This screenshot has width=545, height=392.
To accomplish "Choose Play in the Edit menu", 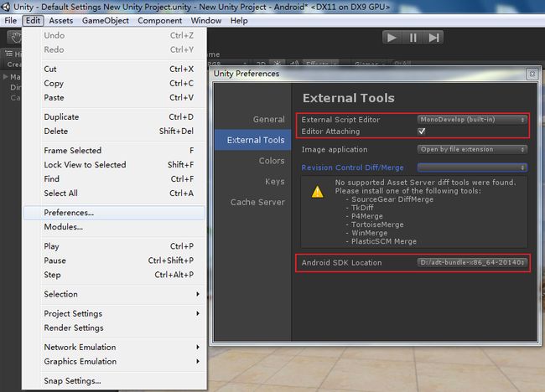I will pos(114,246).
